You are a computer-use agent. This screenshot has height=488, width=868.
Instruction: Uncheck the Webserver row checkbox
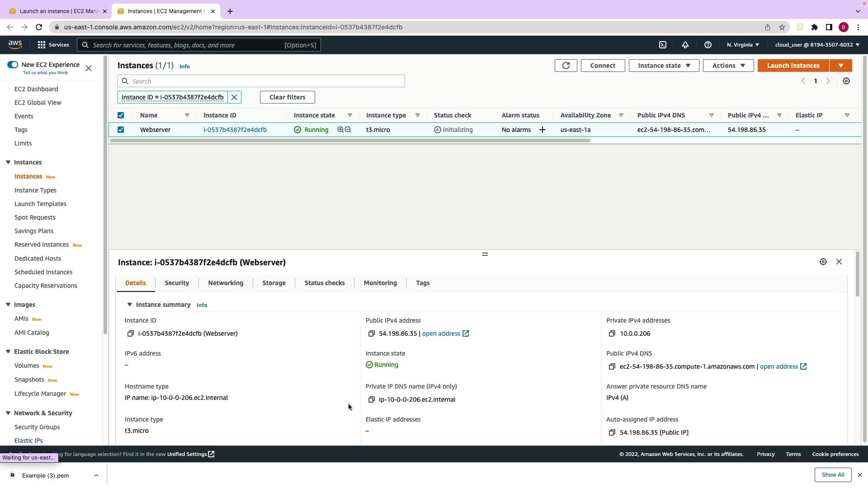pos(121,130)
